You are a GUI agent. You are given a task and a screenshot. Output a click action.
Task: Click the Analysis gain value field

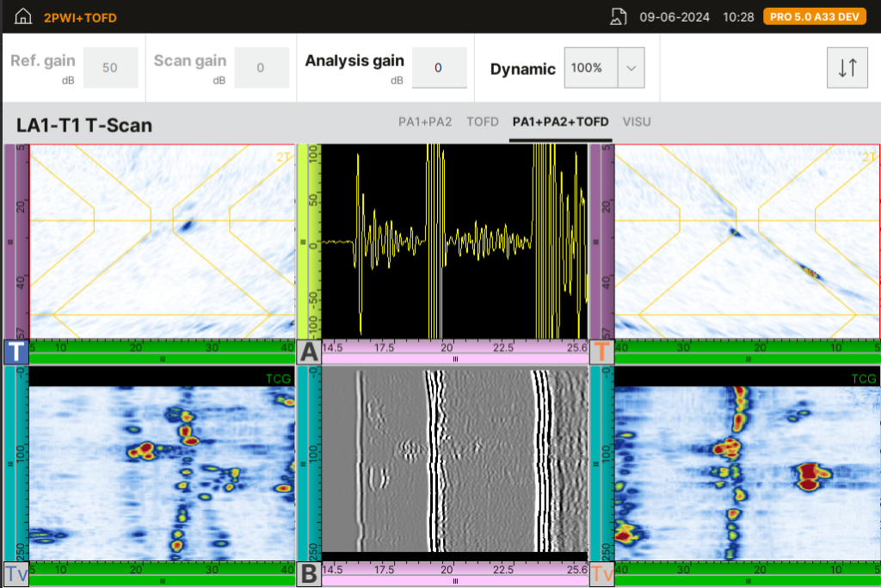tap(439, 68)
